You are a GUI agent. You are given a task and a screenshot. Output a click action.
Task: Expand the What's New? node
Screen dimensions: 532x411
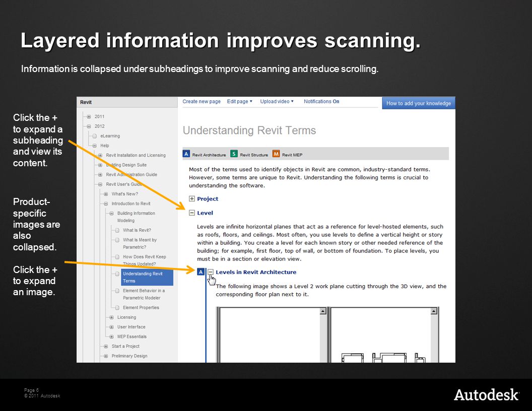click(x=106, y=194)
